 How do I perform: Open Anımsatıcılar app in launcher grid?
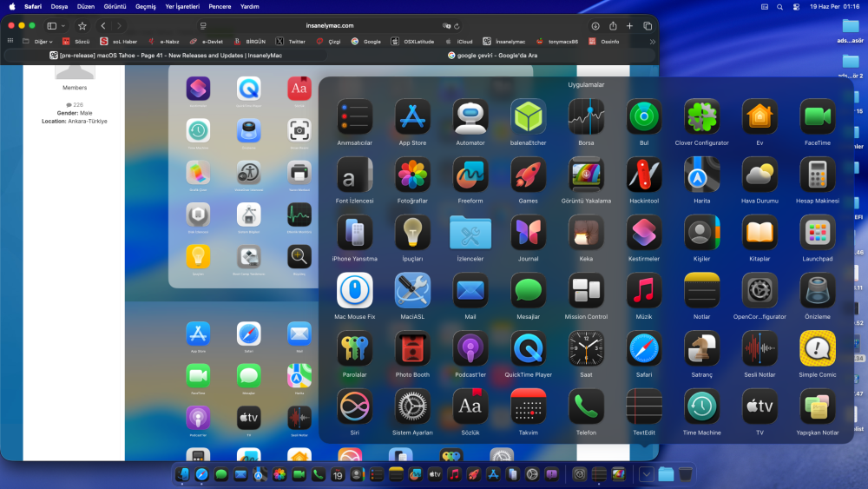point(354,117)
